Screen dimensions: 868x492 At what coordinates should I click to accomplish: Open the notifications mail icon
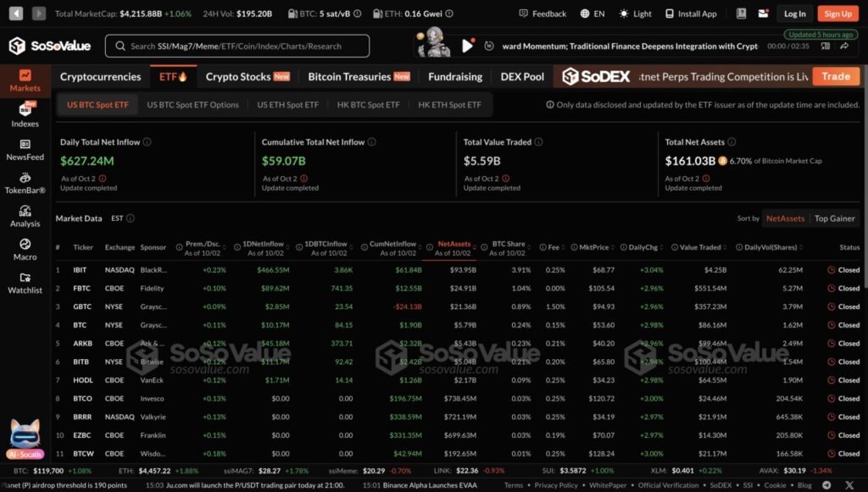[764, 14]
